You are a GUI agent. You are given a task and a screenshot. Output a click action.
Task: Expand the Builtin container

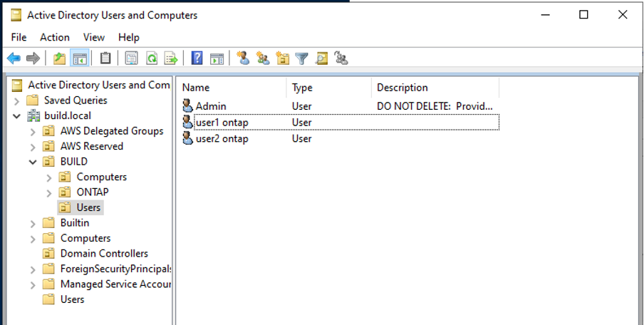coord(33,224)
